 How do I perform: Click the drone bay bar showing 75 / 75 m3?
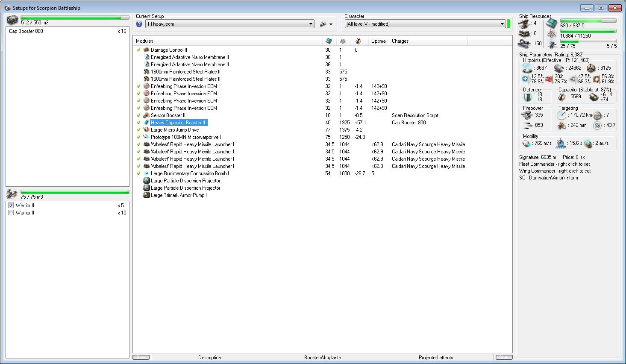(x=75, y=192)
